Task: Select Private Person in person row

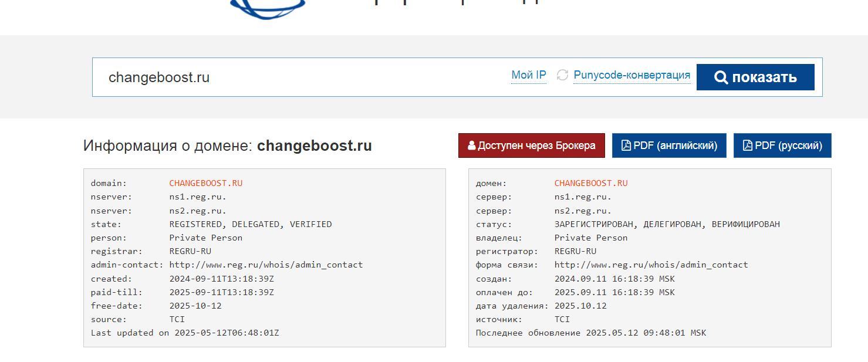Action: [x=206, y=238]
